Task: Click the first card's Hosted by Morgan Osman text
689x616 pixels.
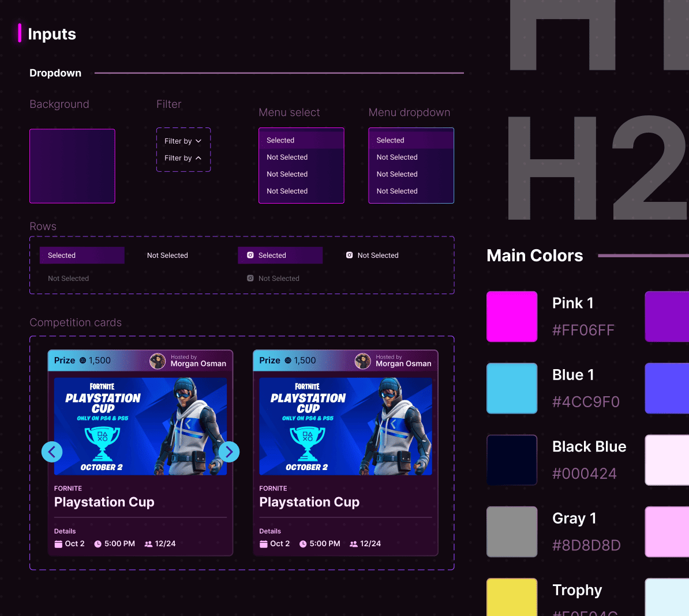Action: [198, 361]
